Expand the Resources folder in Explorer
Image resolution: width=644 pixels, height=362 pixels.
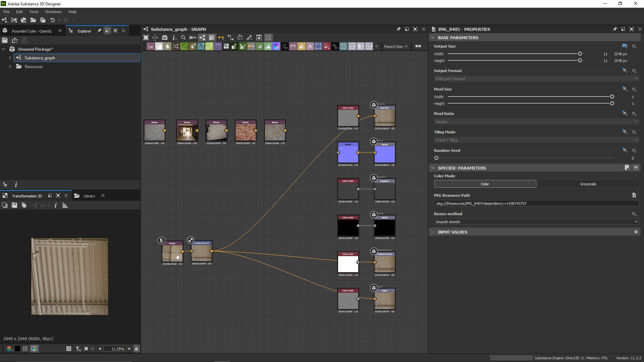[x=10, y=66]
